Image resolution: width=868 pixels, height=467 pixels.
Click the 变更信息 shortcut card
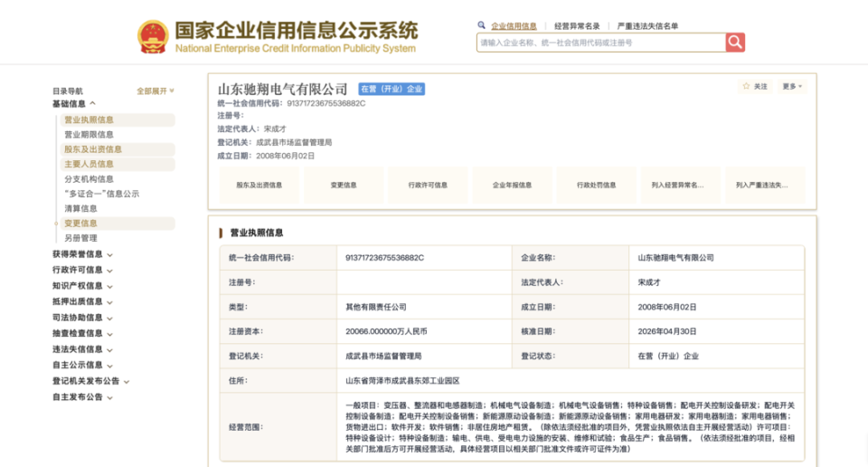[344, 185]
